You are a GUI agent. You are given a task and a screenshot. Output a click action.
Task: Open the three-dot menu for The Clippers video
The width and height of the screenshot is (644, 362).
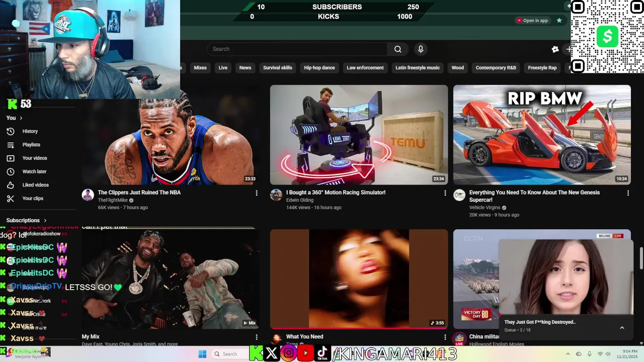pos(257,193)
